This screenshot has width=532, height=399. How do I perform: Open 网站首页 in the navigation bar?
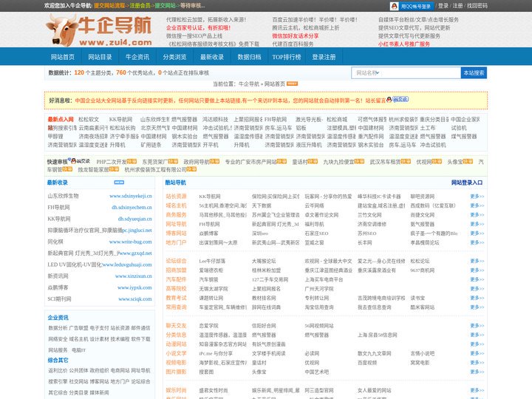[63, 57]
